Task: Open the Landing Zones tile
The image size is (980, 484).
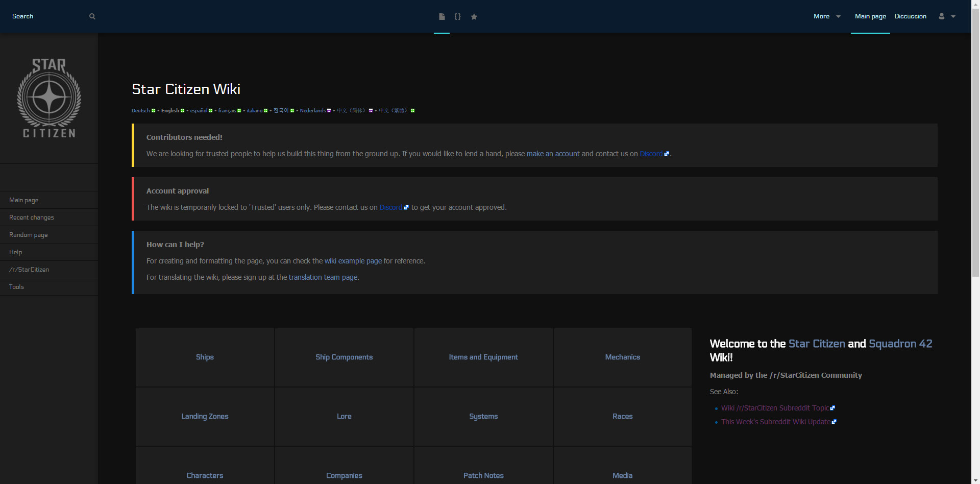Action: pos(205,417)
